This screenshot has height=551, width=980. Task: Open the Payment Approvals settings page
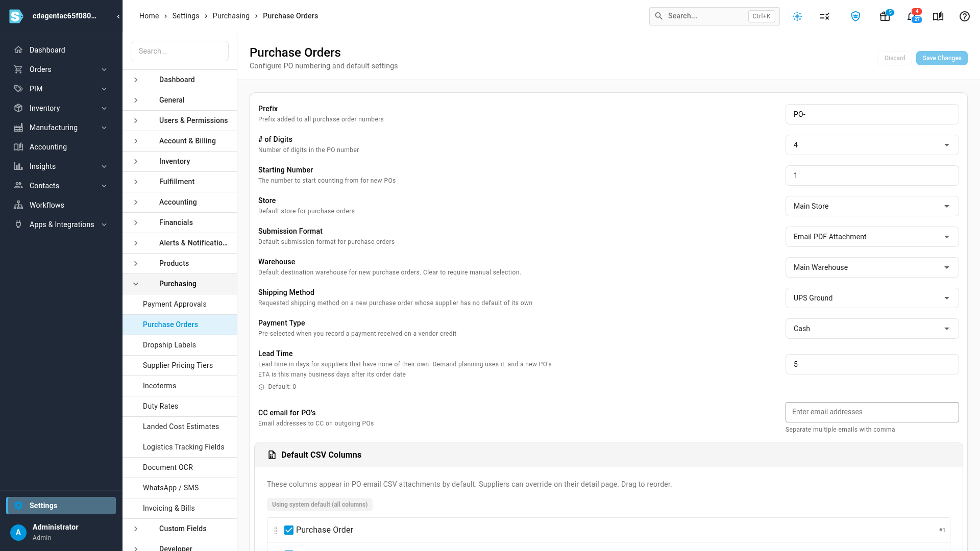[x=180, y=304]
